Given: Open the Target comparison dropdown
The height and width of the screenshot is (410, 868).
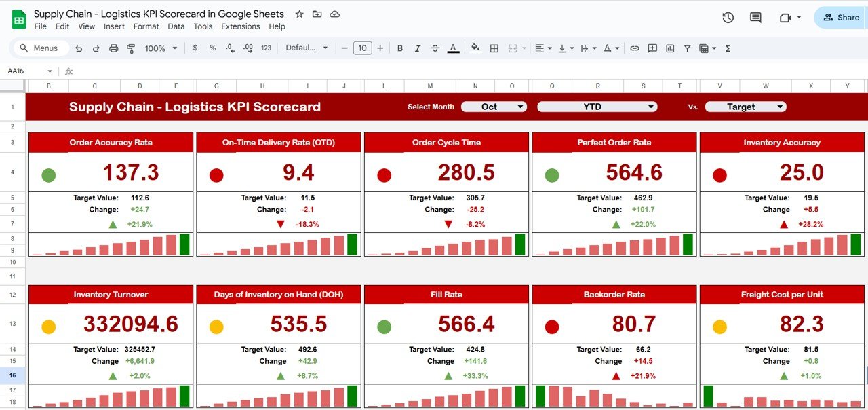Looking at the screenshot, I should [x=745, y=107].
